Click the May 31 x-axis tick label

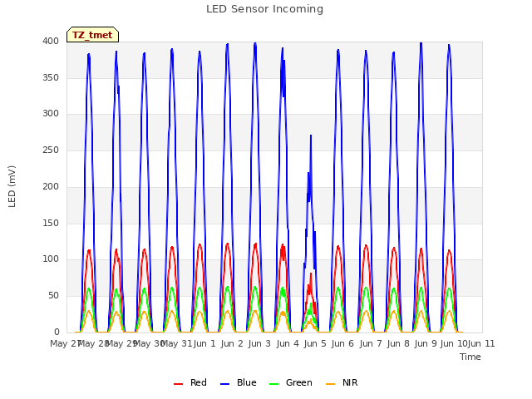click(176, 343)
